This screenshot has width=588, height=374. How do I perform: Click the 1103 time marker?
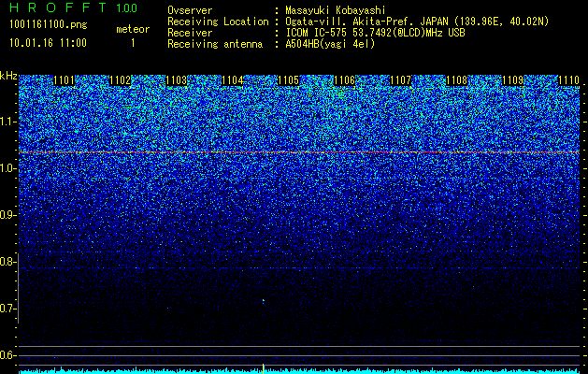(177, 80)
